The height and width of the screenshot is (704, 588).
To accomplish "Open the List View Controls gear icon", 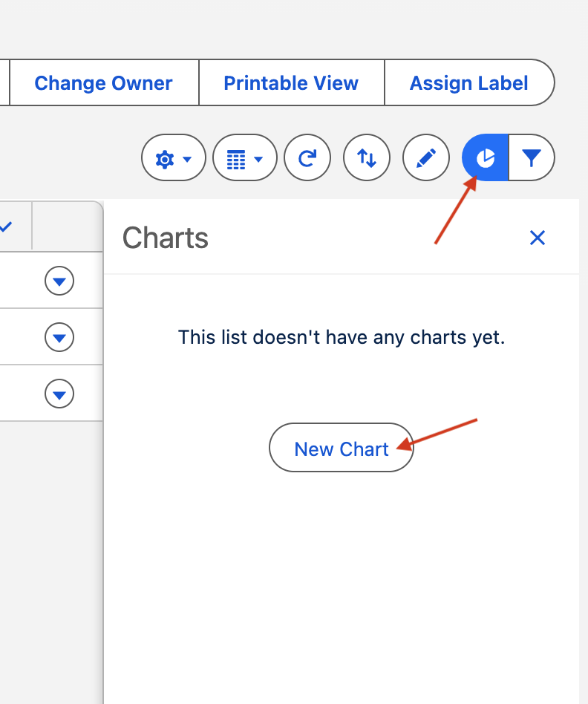I will [x=165, y=159].
